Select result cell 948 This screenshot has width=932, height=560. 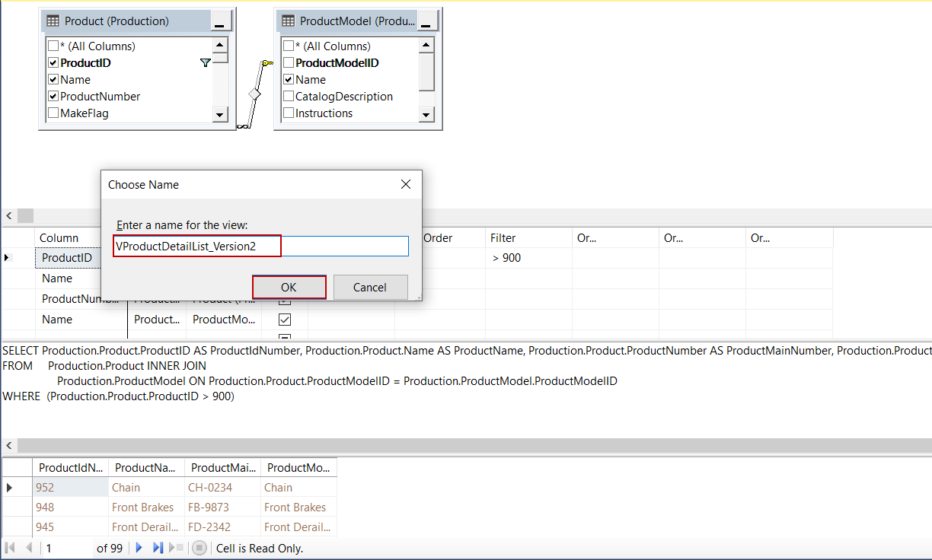coord(70,508)
